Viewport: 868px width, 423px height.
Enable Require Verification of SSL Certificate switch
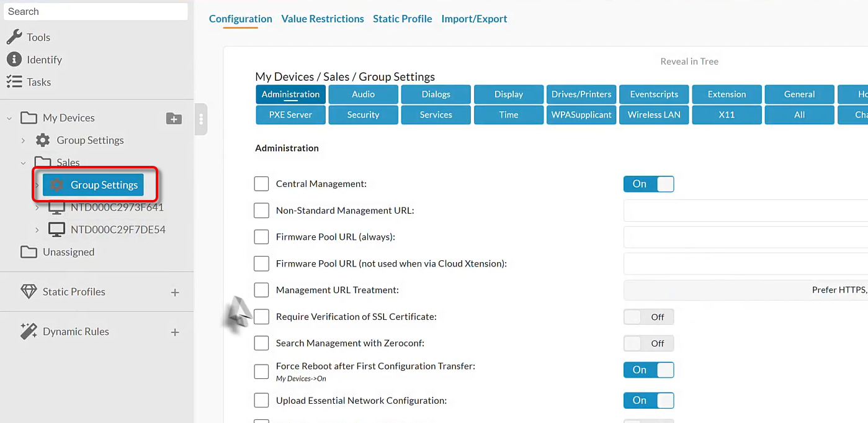pyautogui.click(x=648, y=317)
